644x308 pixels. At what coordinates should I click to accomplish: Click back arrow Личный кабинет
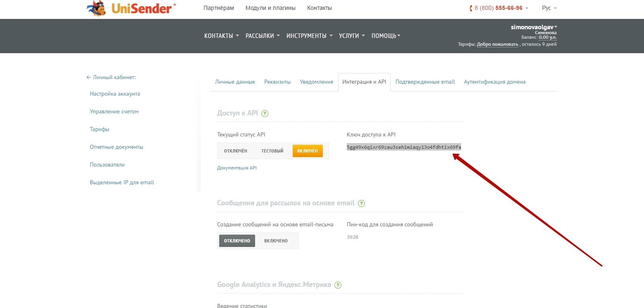click(111, 77)
